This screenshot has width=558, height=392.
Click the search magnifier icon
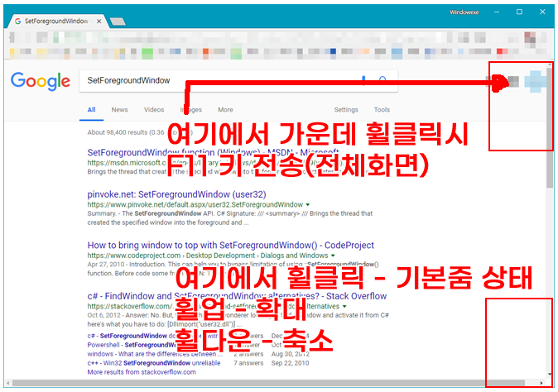[x=382, y=80]
